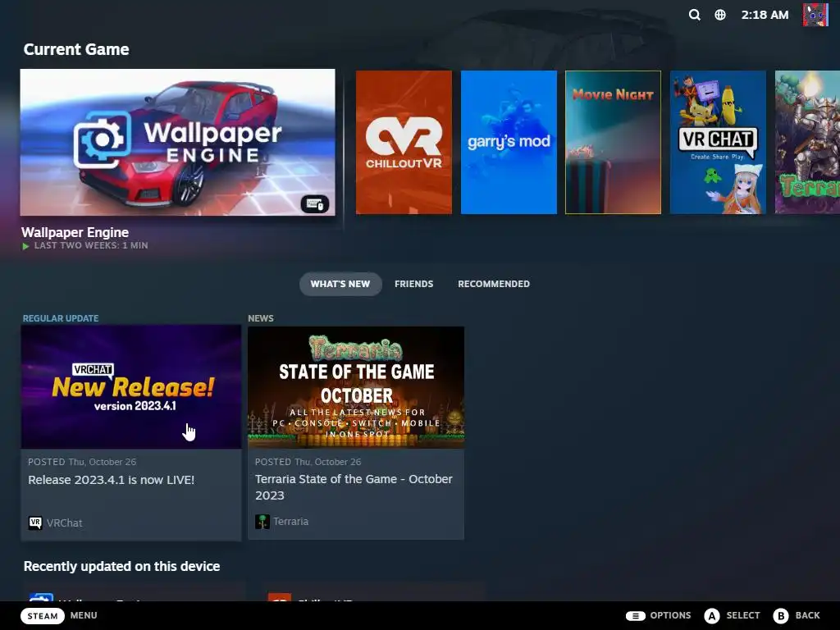Open the Movie Night game tile
The width and height of the screenshot is (840, 630).
click(x=613, y=143)
